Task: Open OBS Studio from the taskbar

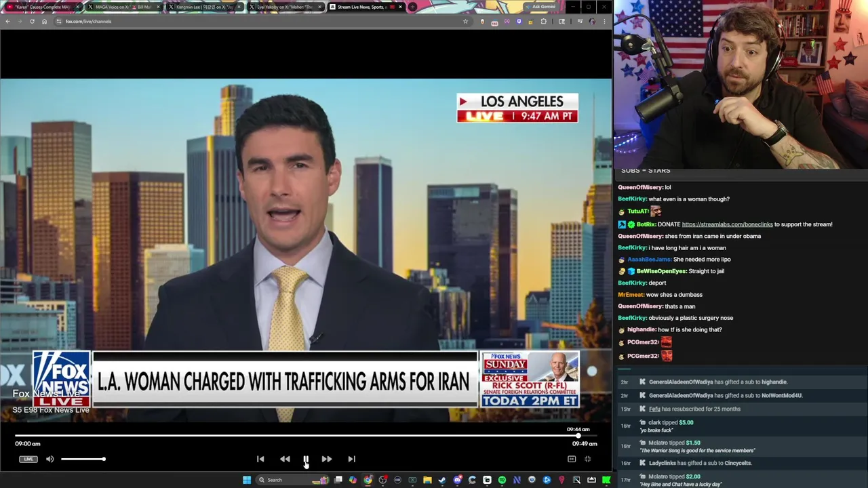Action: (383, 480)
